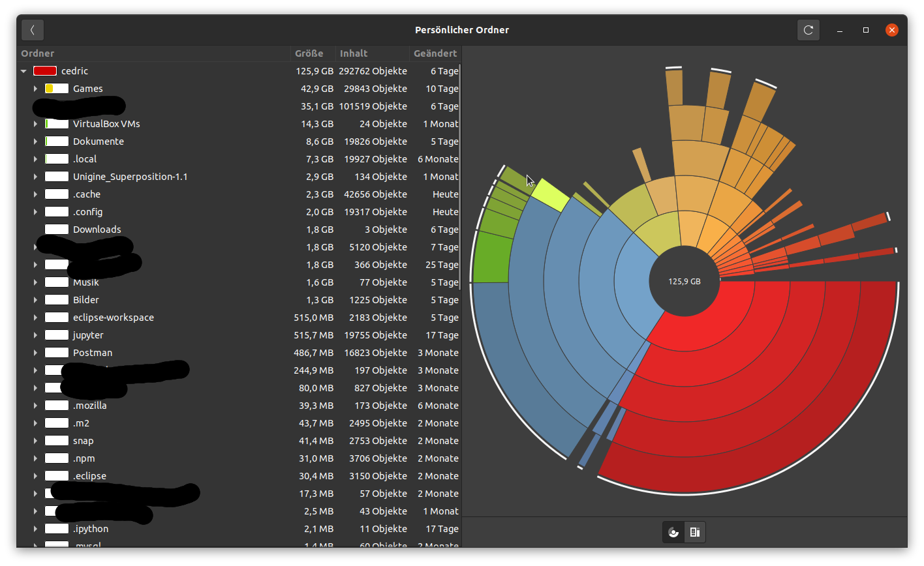Select the Downloads folder row
This screenshot has width=924, height=566.
coord(97,230)
